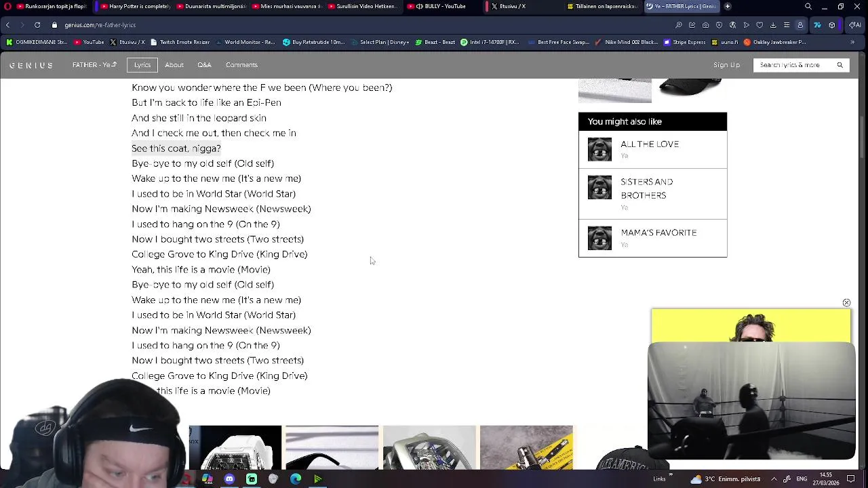Open the ad blocker shield icon
Viewport: 868px width, 488px height.
719,25
